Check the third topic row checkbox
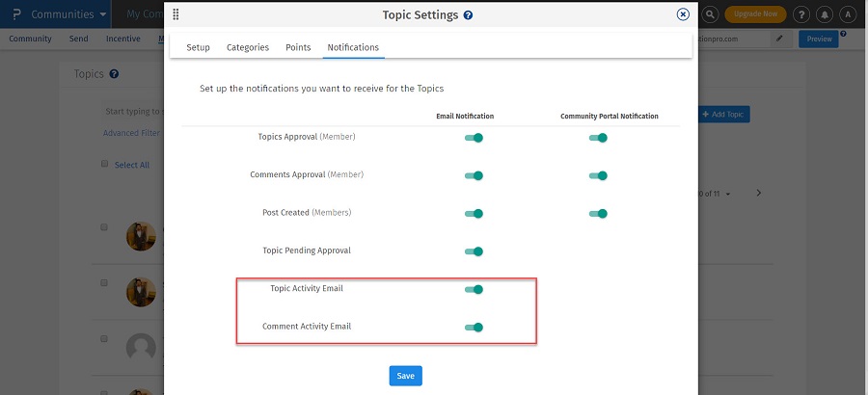Screen dimensions: 868x395 (x=104, y=339)
